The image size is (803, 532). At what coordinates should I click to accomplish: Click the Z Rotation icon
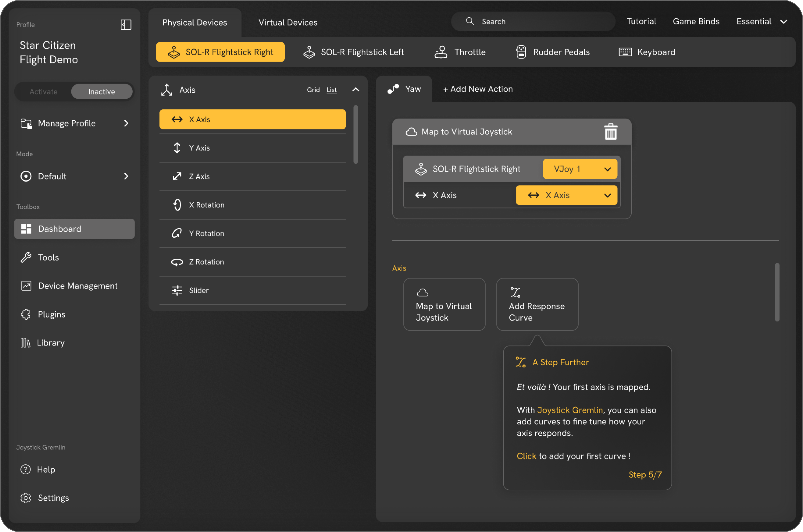[x=177, y=262]
